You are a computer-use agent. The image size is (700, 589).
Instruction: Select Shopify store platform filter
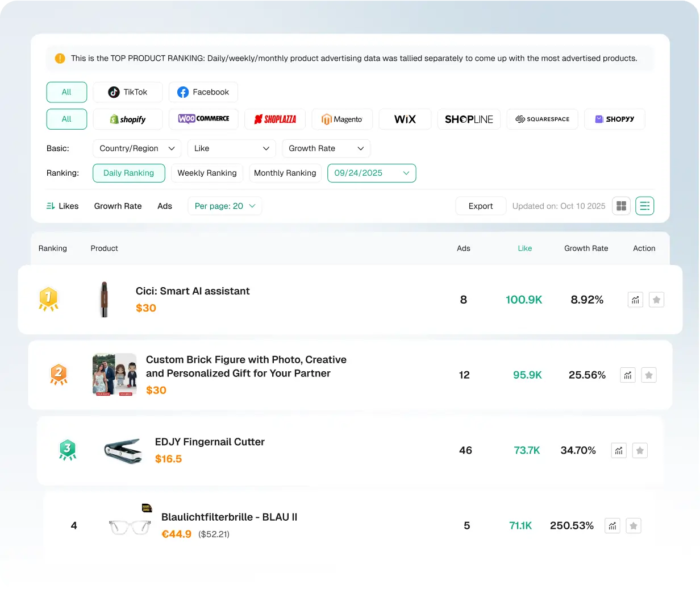(x=128, y=119)
